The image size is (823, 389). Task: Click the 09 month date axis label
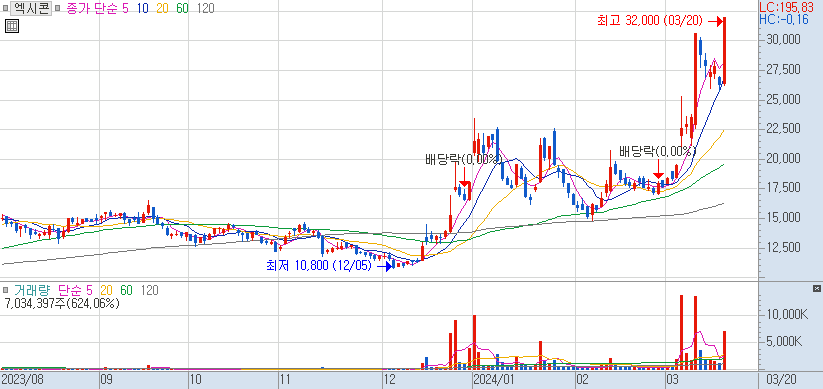point(107,379)
